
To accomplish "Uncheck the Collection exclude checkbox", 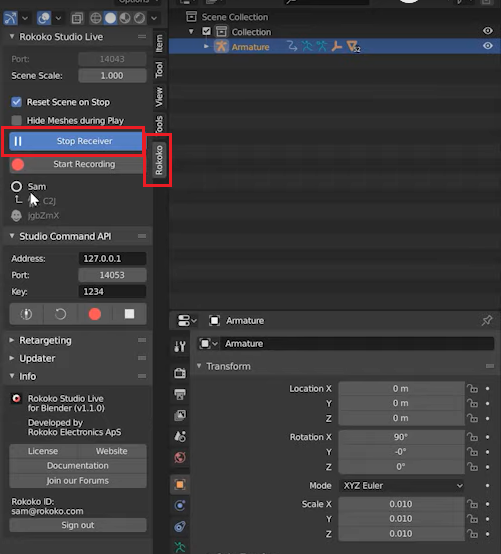I will [206, 31].
